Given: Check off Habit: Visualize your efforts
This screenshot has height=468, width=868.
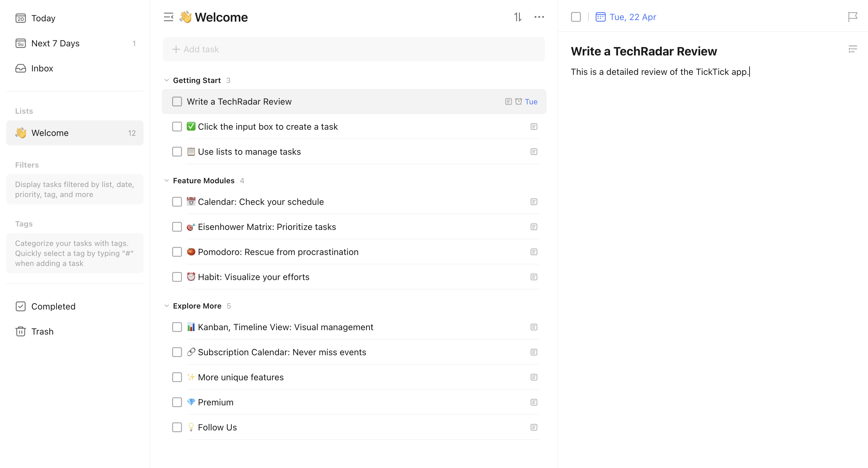Looking at the screenshot, I should (177, 277).
